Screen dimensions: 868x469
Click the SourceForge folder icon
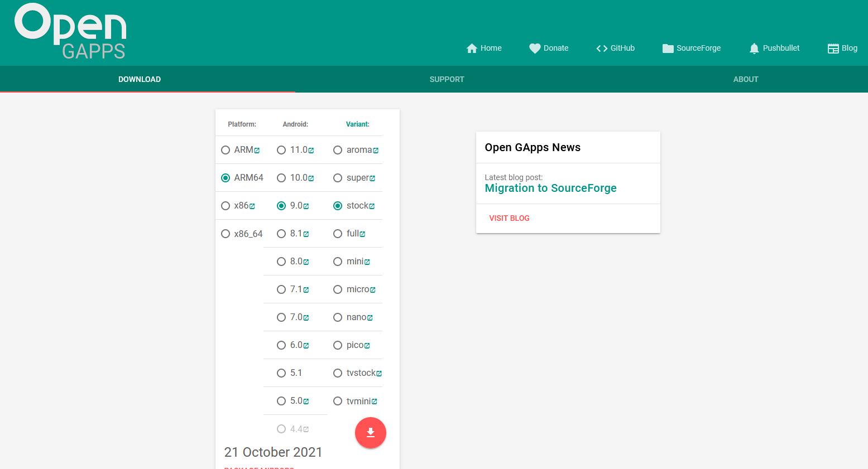pyautogui.click(x=668, y=49)
